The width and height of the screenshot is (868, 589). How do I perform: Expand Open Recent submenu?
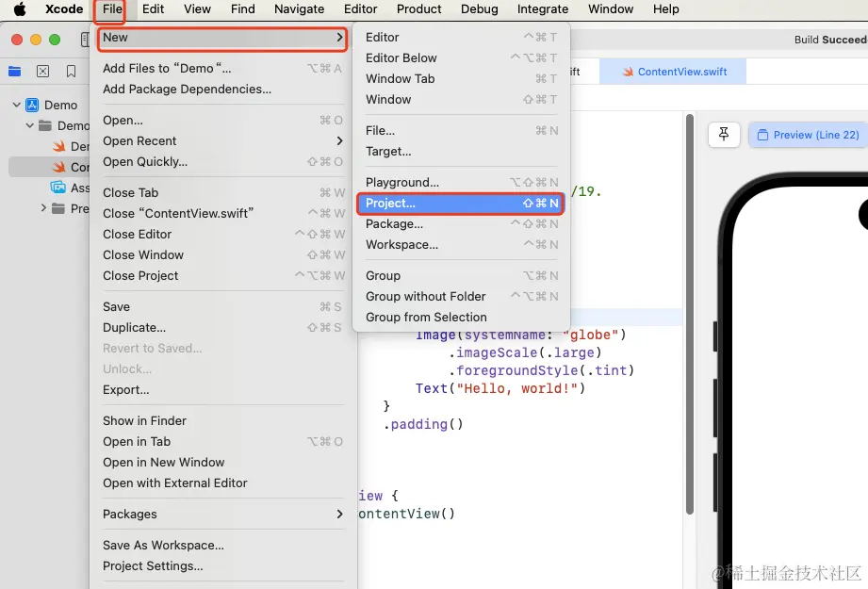coord(222,140)
